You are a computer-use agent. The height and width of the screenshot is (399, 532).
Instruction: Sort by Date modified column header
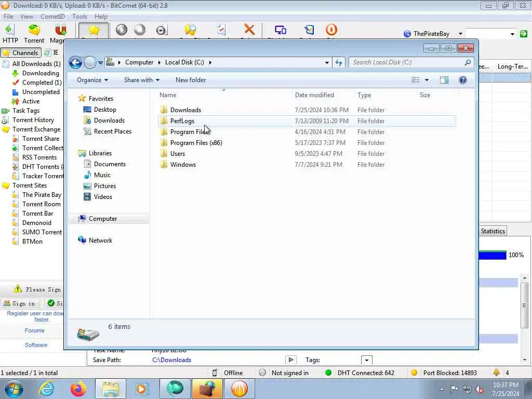coord(314,95)
